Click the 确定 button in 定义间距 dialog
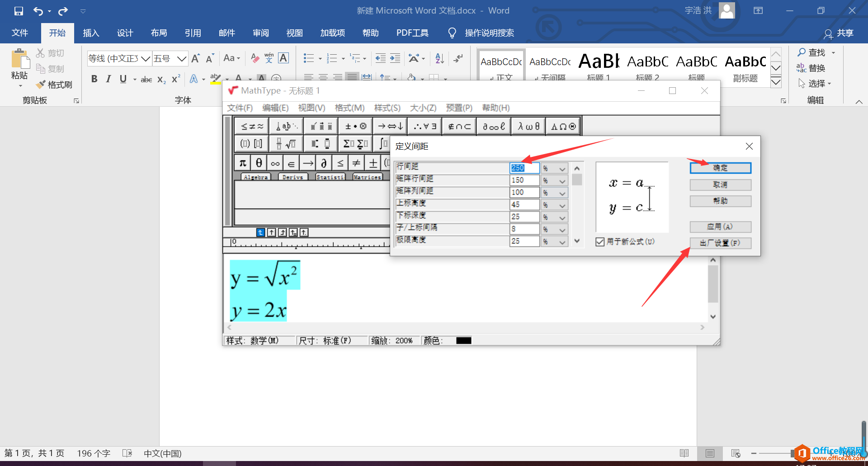The image size is (868, 466). click(720, 168)
